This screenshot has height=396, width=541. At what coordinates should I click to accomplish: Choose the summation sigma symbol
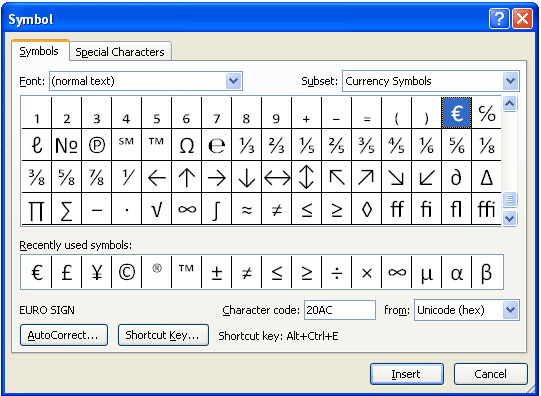click(x=66, y=209)
